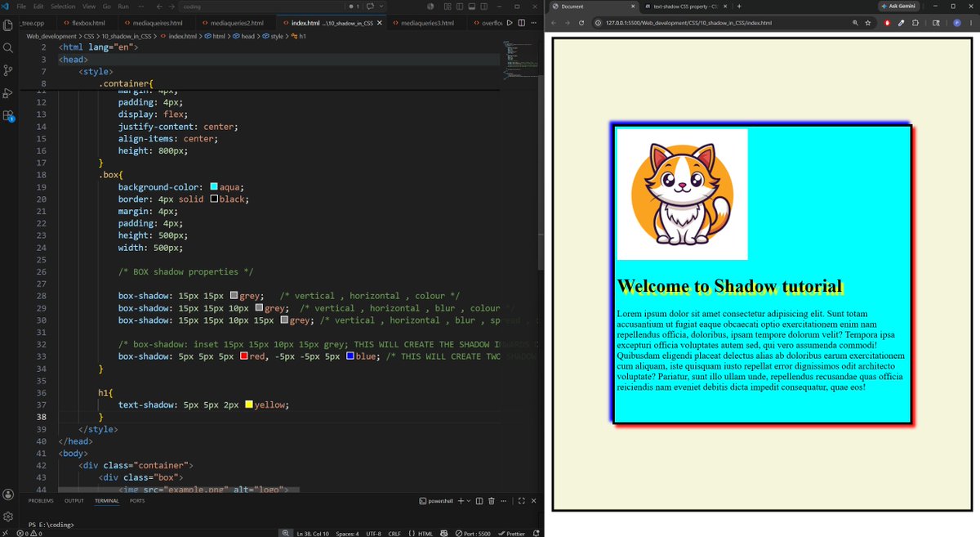
Task: Open the remote window indicator in status bar
Action: click(7, 533)
